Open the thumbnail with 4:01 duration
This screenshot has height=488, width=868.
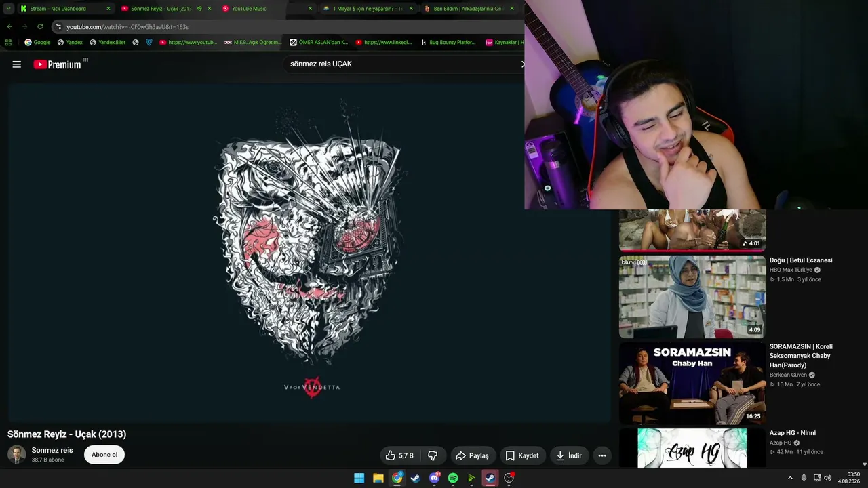tap(692, 230)
